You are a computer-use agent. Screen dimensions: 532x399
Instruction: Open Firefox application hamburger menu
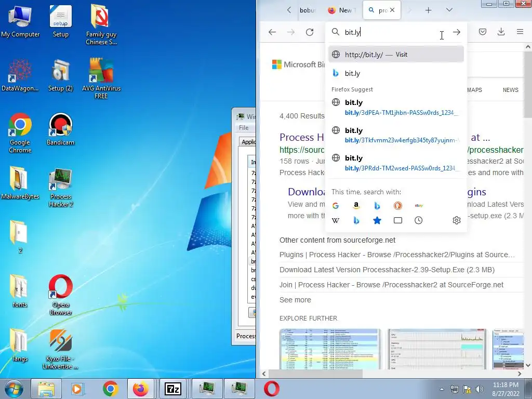tap(520, 32)
